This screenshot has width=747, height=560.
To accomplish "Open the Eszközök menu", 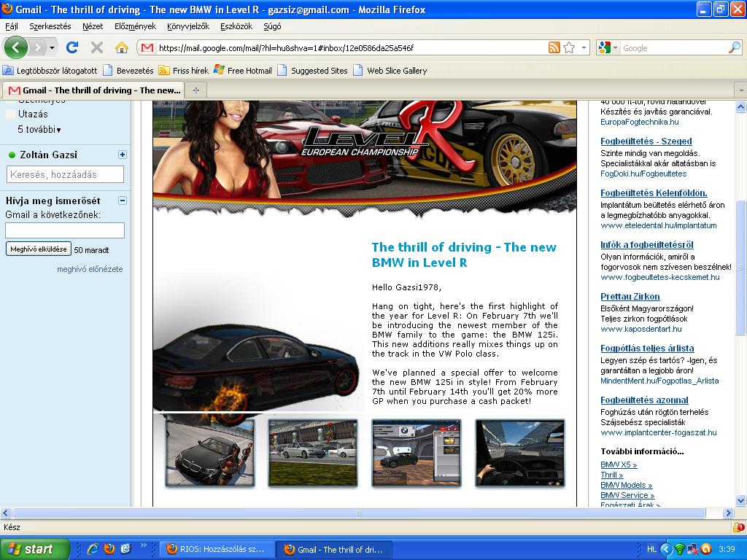I will (x=236, y=26).
